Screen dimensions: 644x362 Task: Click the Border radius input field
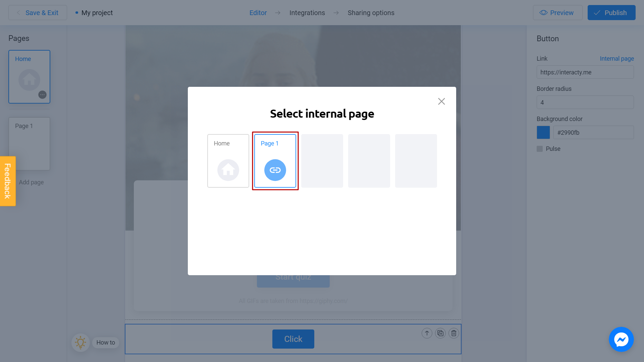tap(585, 102)
